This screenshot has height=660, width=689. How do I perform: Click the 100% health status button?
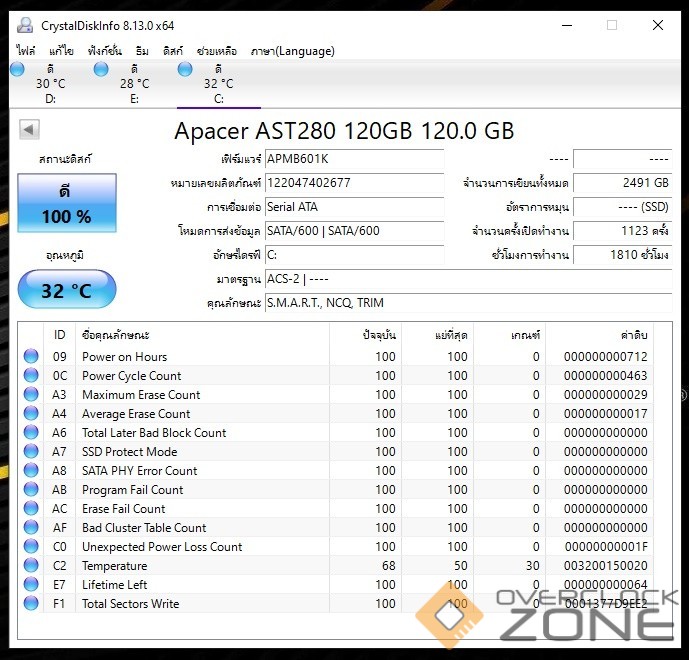(67, 203)
